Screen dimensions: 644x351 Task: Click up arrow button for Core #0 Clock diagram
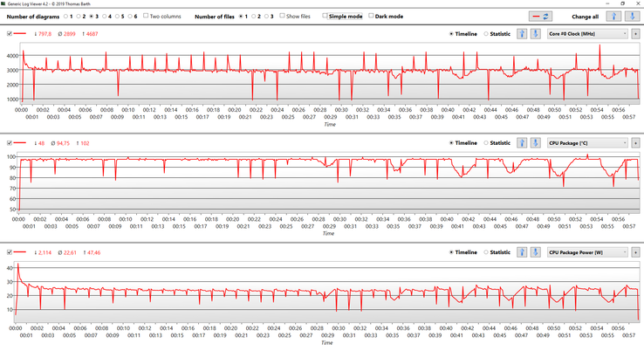pos(523,34)
